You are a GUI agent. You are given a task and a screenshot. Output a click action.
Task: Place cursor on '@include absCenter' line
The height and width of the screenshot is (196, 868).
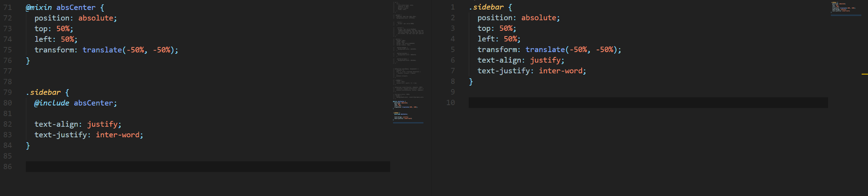click(x=76, y=103)
